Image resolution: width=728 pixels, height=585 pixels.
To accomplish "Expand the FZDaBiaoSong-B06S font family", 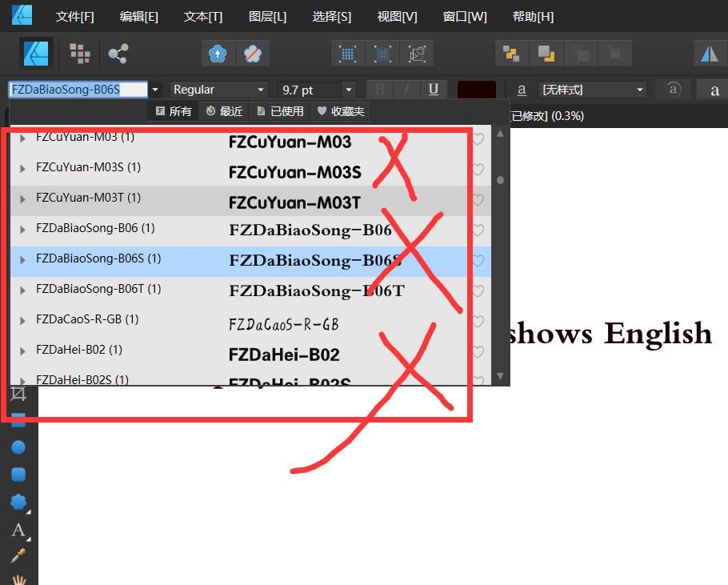I will pyautogui.click(x=22, y=260).
